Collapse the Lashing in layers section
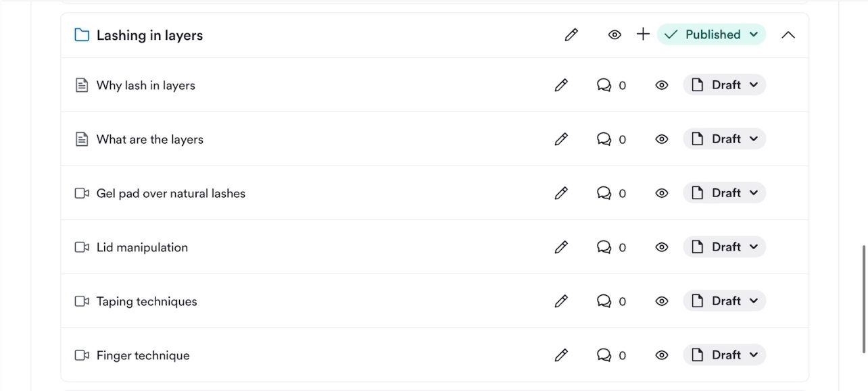This screenshot has height=391, width=868. pyautogui.click(x=788, y=35)
